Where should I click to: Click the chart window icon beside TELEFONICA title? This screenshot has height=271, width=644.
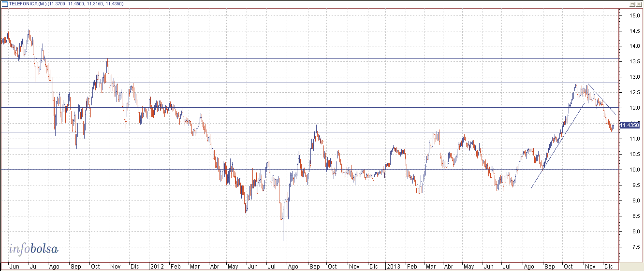pos(4,3)
